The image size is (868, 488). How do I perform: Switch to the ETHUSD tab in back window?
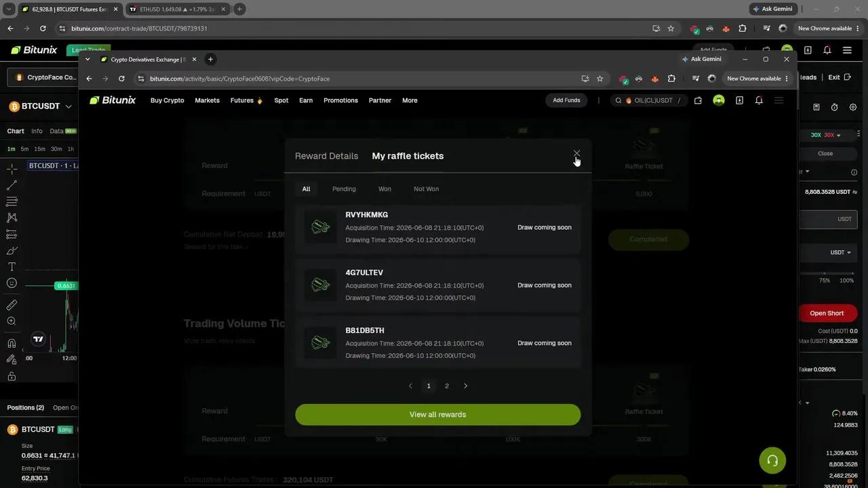[177, 9]
